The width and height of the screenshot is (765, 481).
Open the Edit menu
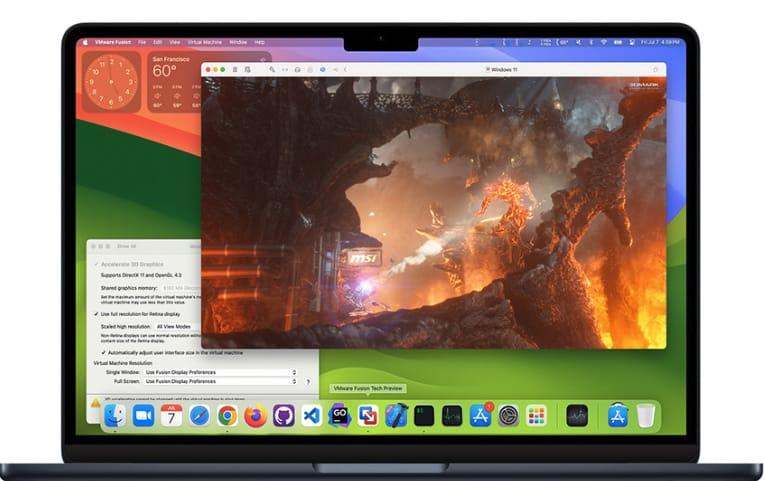point(158,42)
